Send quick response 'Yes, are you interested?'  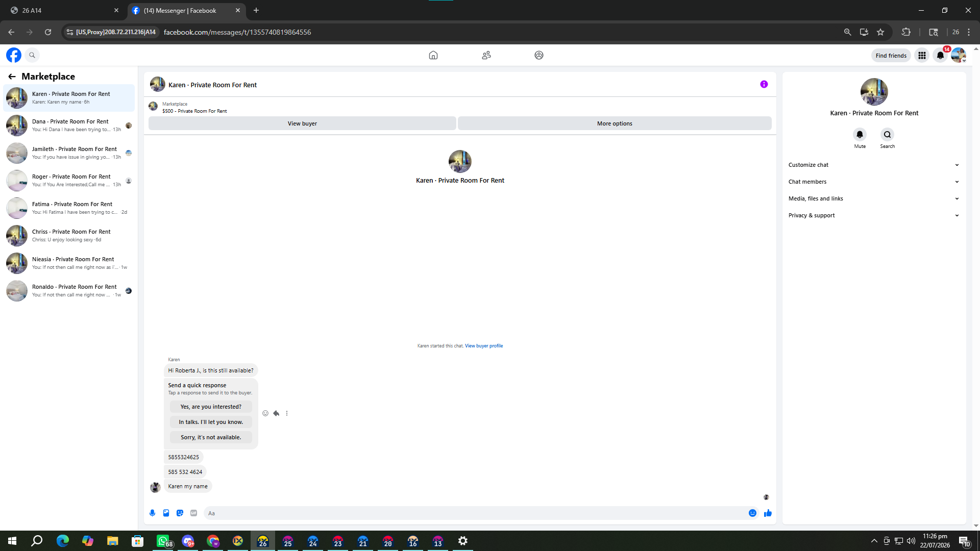211,407
